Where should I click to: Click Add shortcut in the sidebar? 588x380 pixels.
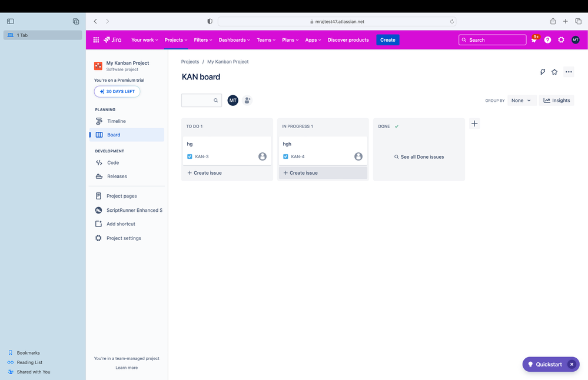coord(127,224)
